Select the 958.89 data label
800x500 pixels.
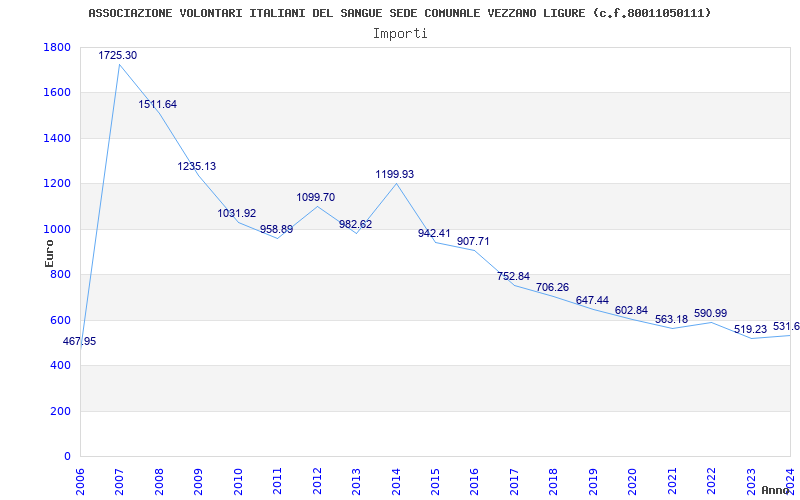pos(277,229)
